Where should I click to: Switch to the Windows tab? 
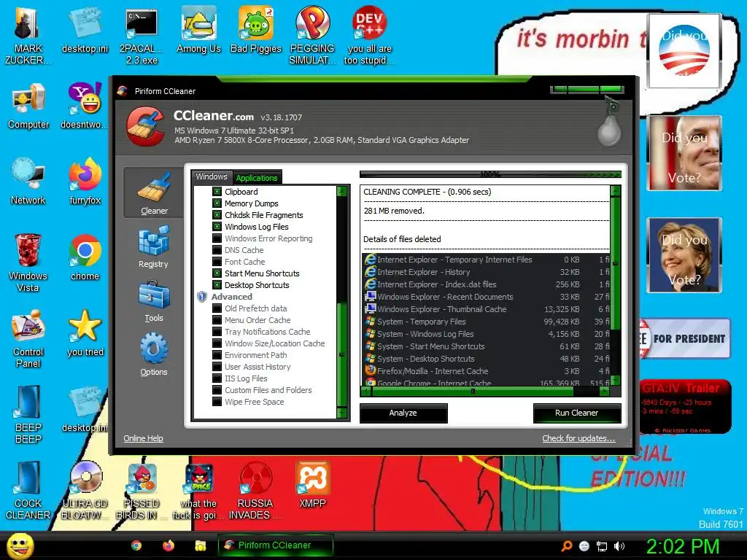pos(212,176)
